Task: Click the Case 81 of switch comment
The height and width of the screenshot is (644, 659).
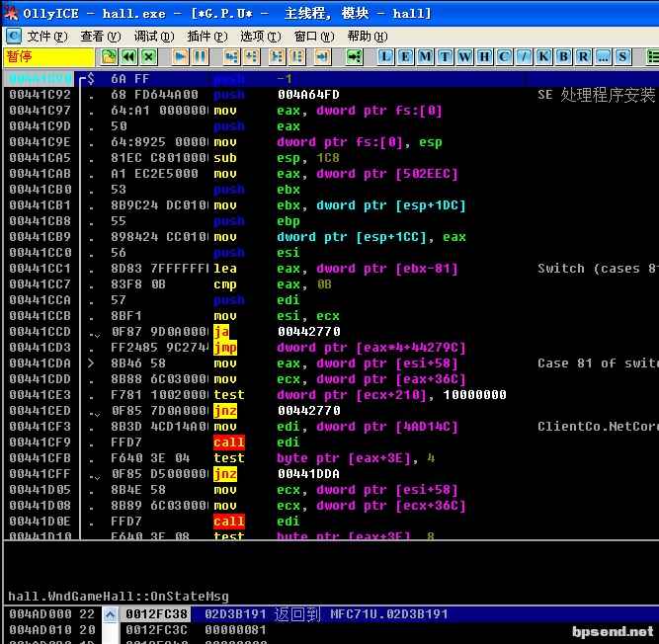Action: point(598,363)
